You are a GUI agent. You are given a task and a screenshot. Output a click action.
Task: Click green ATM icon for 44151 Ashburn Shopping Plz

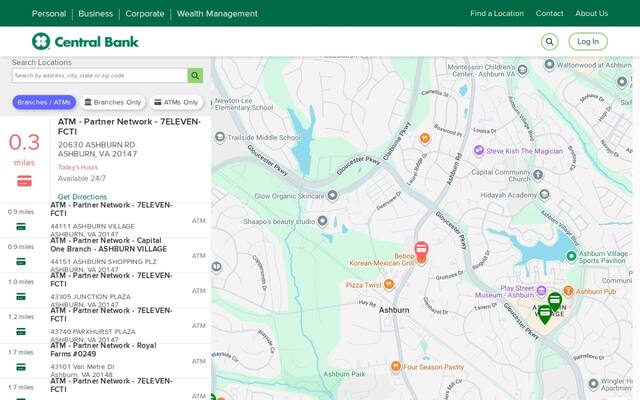coord(21,262)
